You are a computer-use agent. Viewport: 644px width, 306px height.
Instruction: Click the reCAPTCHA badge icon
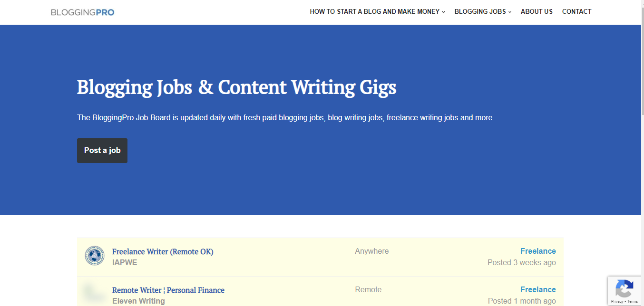click(624, 288)
